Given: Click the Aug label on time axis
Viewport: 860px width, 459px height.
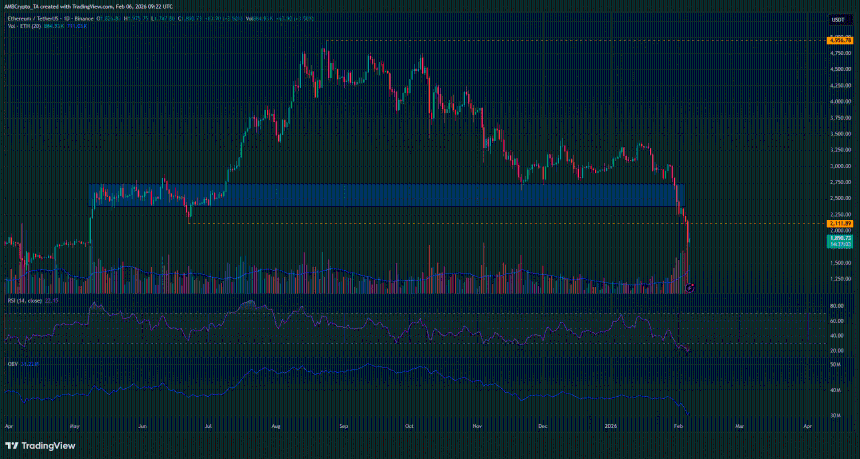Looking at the screenshot, I should click(276, 426).
